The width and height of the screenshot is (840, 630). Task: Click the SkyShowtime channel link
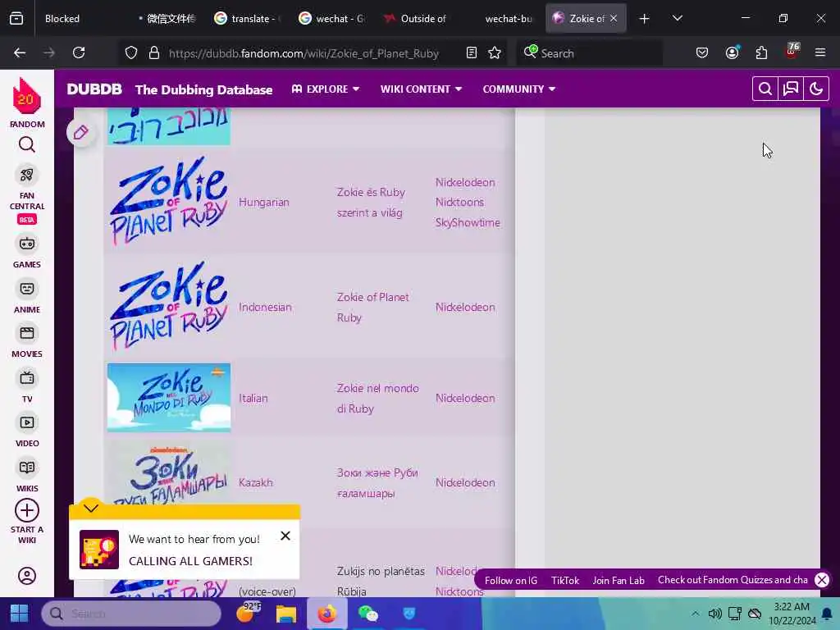pyautogui.click(x=468, y=223)
